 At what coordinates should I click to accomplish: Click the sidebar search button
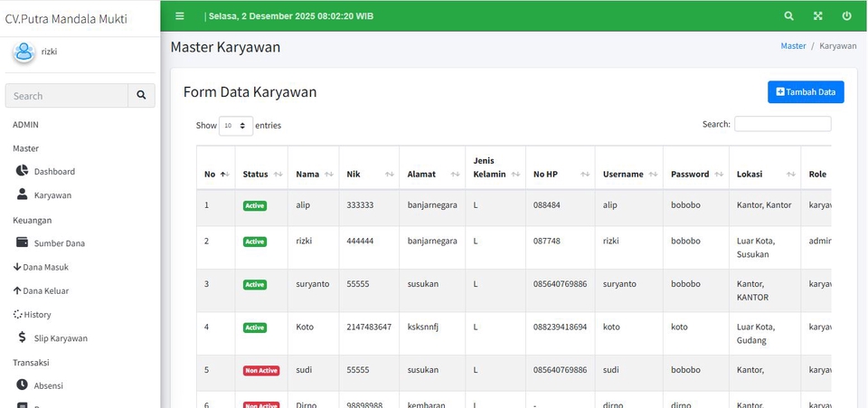click(x=141, y=96)
